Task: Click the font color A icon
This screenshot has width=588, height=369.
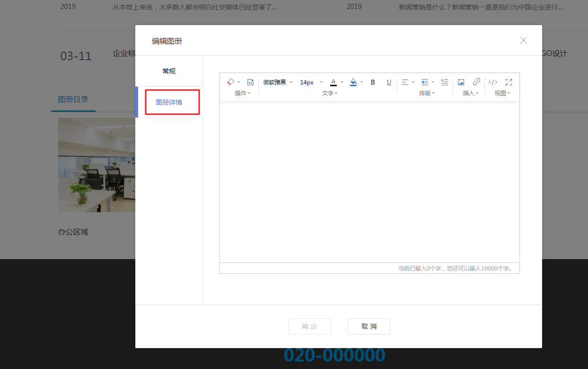Action: point(333,82)
